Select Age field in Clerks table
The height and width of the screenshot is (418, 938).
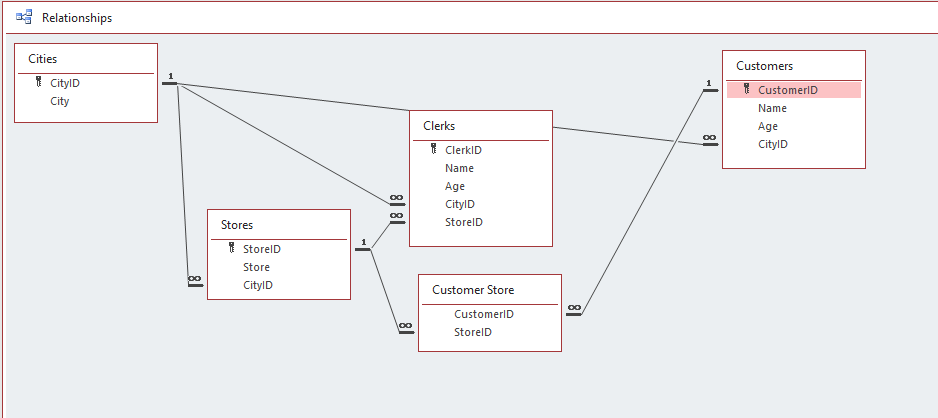click(x=455, y=186)
